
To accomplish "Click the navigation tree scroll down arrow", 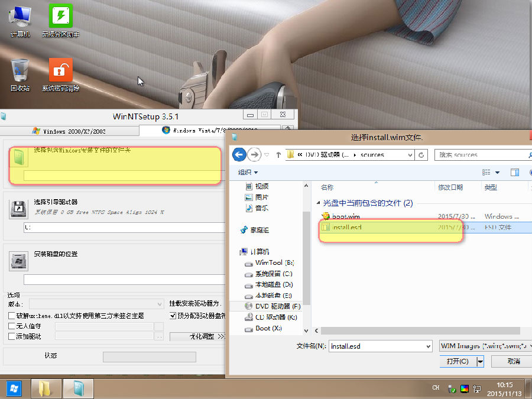I will click(306, 330).
